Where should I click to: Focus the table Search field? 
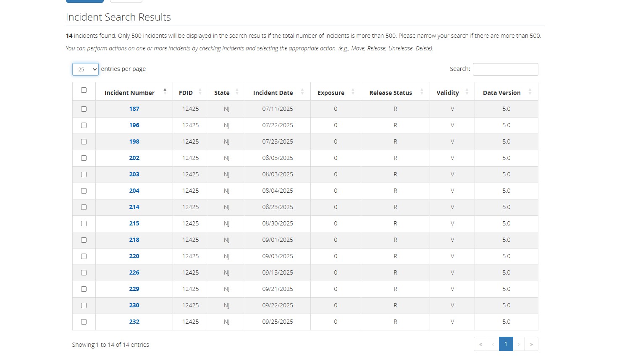tap(505, 69)
